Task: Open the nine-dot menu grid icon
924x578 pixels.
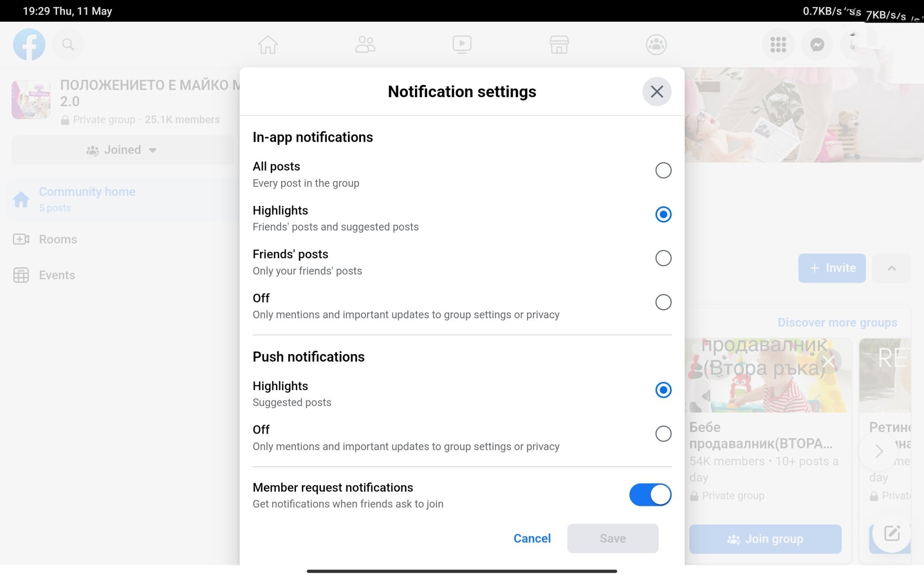Action: (778, 44)
